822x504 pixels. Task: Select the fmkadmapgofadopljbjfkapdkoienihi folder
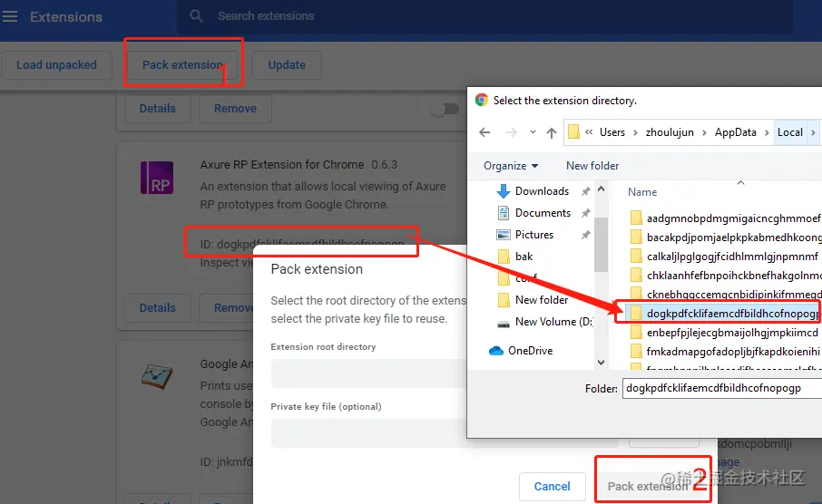click(726, 351)
